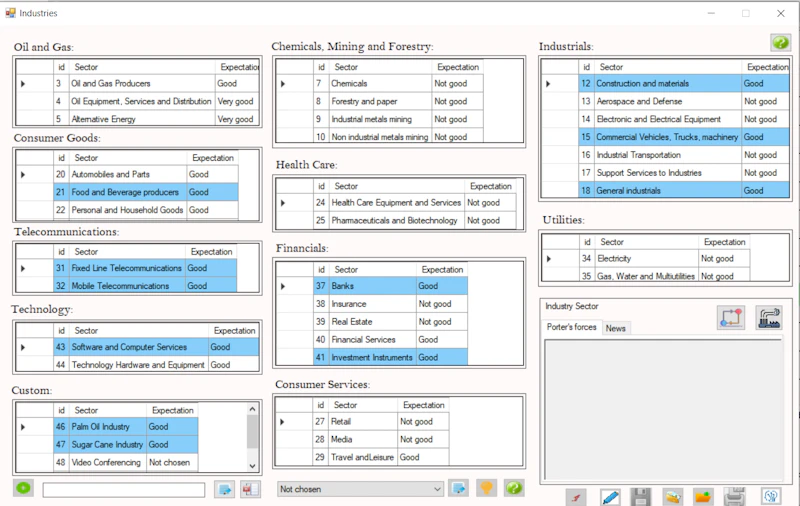The height and width of the screenshot is (506, 800).
Task: Click the blue pencil edit icon
Action: [610, 497]
